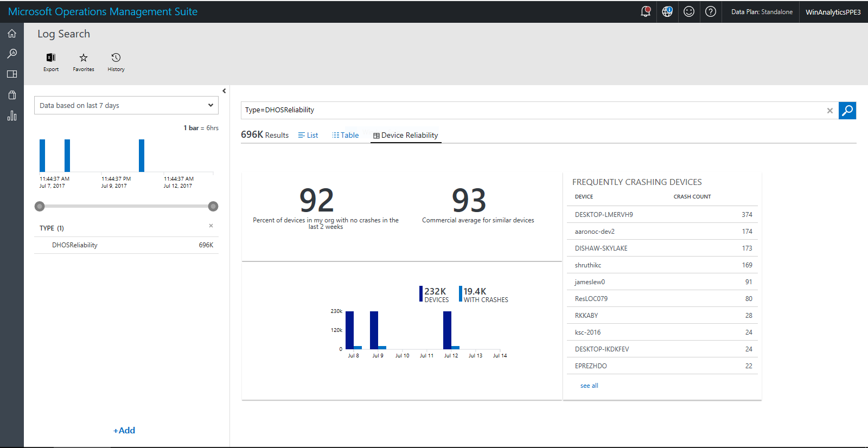This screenshot has width=868, height=448.
Task: Open the help question mark
Action: click(711, 11)
